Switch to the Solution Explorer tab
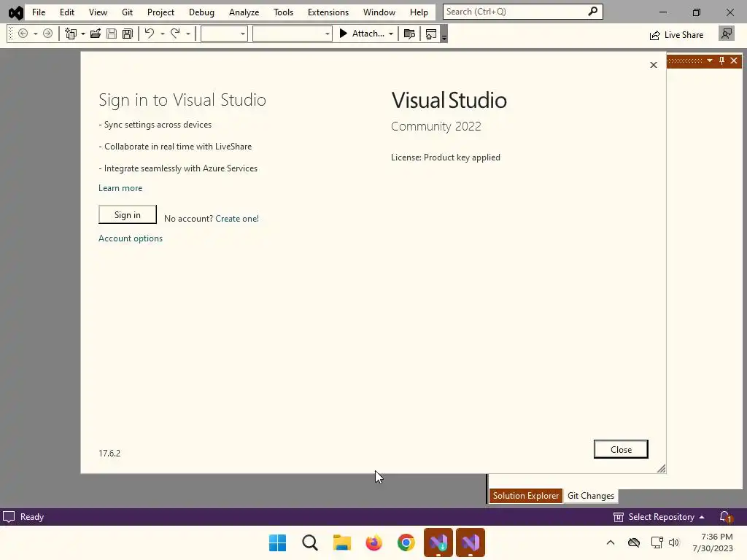This screenshot has height=560, width=747. [x=525, y=496]
